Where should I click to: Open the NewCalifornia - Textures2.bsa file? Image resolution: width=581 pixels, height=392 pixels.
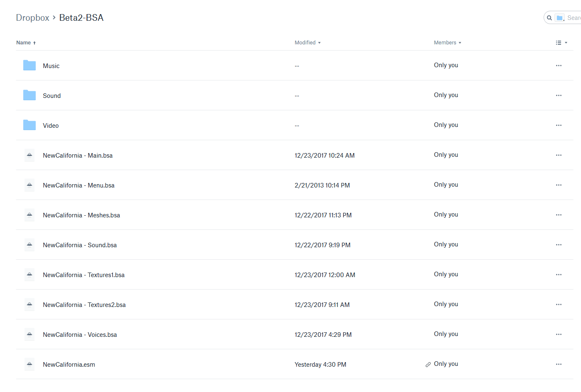click(x=84, y=305)
